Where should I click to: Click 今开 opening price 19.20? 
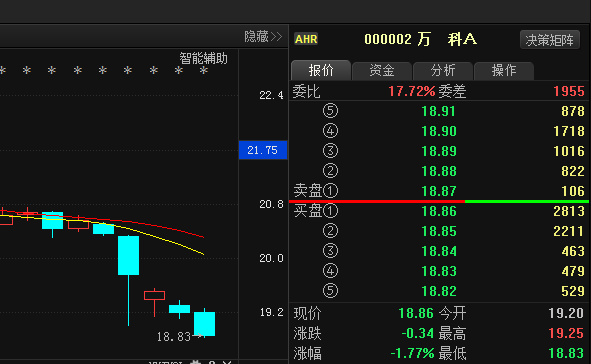click(566, 313)
